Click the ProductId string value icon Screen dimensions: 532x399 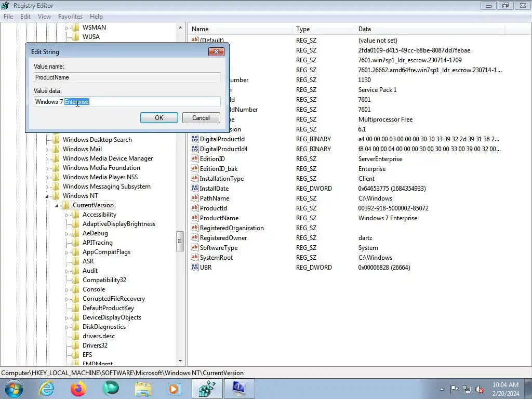(x=195, y=208)
